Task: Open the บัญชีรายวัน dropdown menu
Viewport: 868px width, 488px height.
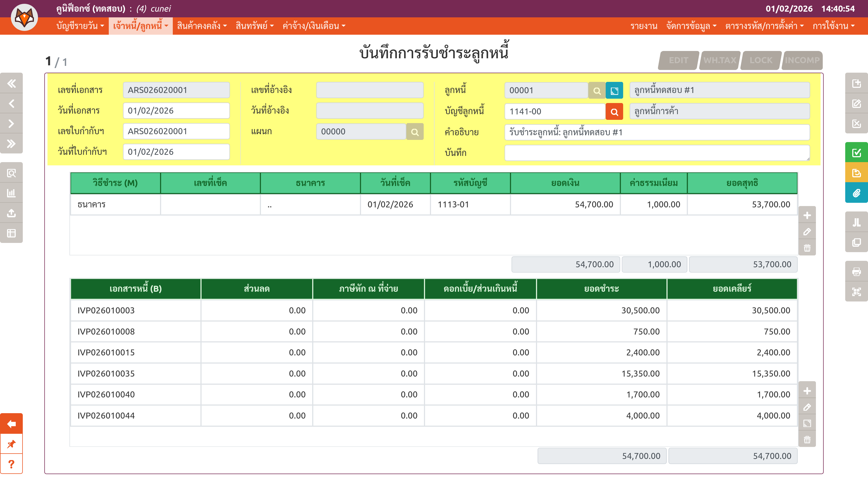Action: [x=80, y=26]
